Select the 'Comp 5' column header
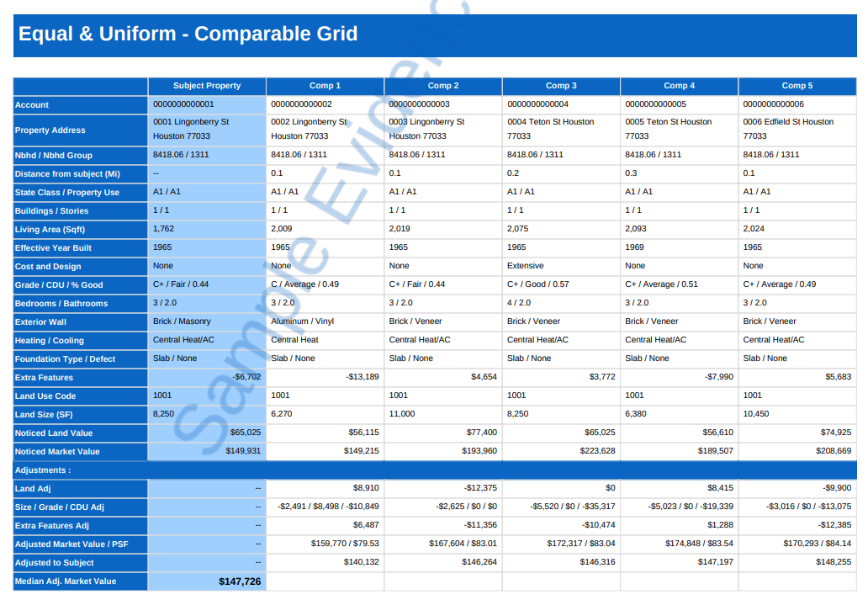This screenshot has width=868, height=600. [x=797, y=86]
